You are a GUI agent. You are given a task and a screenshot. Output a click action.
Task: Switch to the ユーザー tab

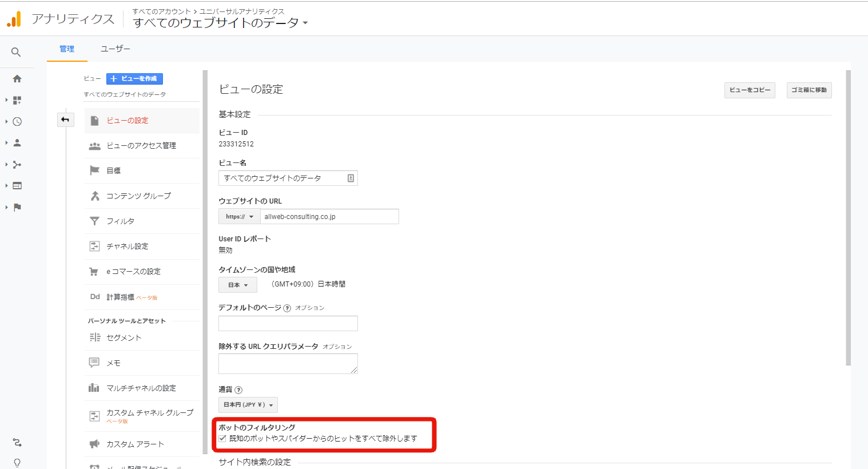tap(116, 49)
